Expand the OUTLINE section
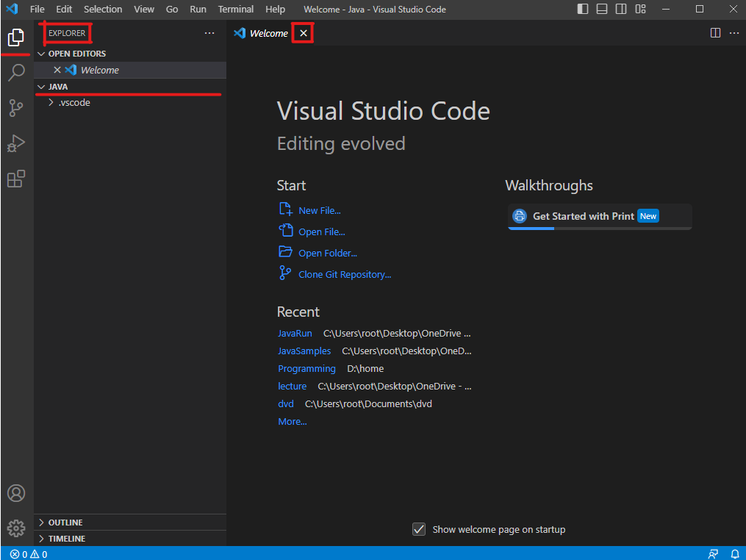Viewport: 746px width, 560px height. point(65,523)
